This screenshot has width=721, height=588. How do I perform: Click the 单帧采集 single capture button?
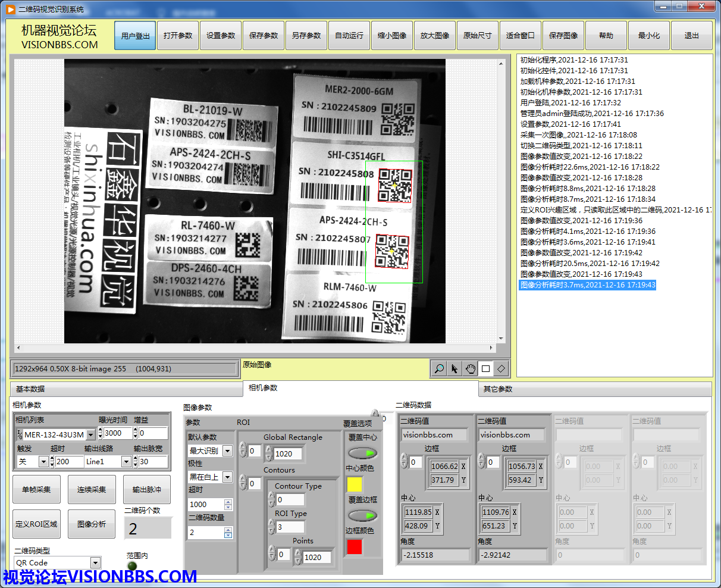[x=36, y=490]
